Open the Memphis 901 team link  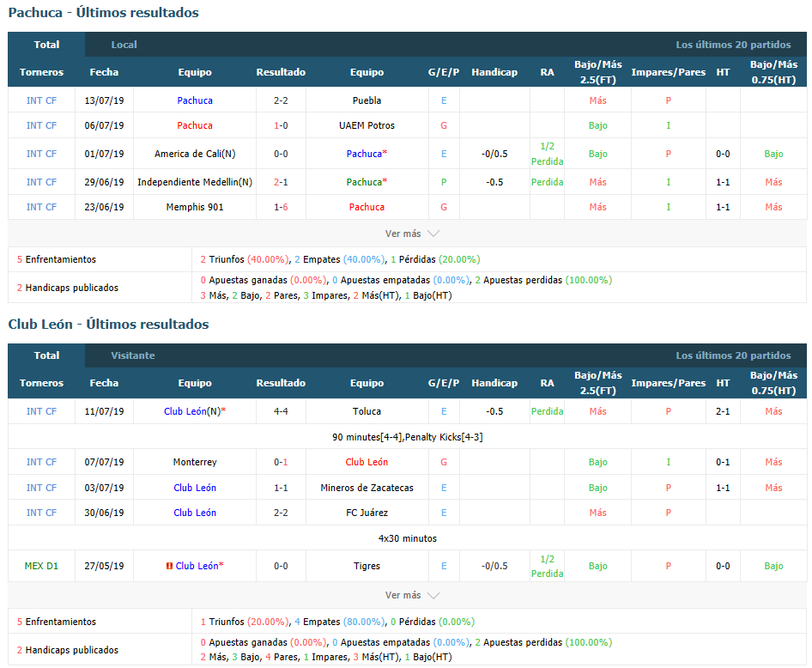point(195,207)
